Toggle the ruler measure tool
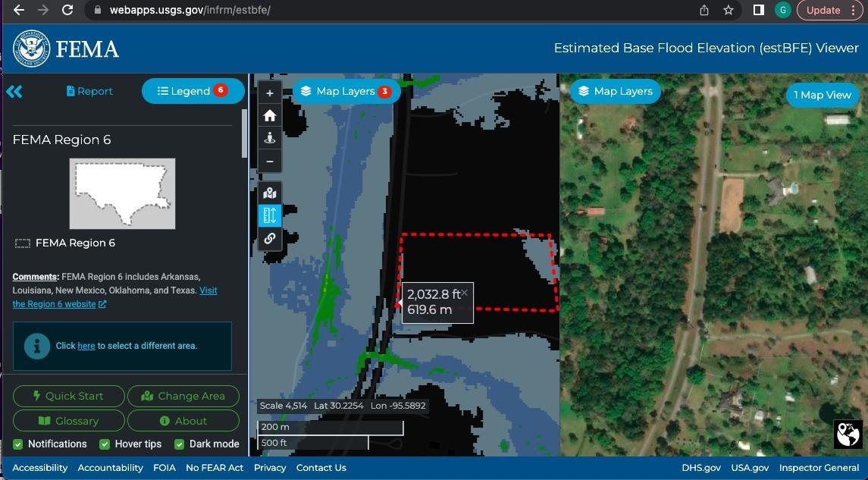Image resolution: width=868 pixels, height=480 pixels. 269,215
